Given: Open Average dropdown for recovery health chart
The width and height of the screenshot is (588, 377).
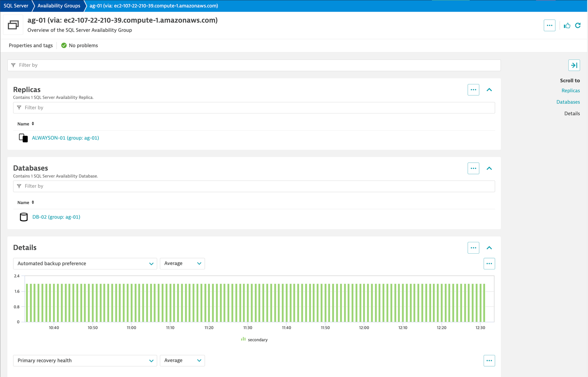Looking at the screenshot, I should tap(182, 360).
